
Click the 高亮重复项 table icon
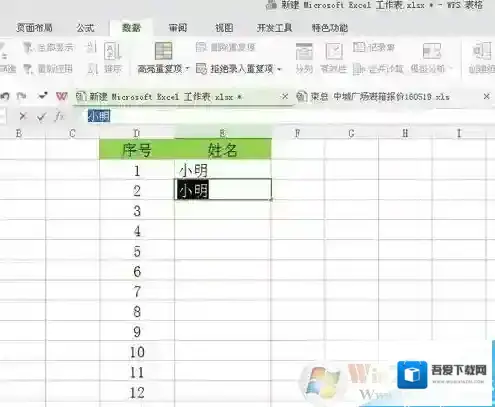163,51
